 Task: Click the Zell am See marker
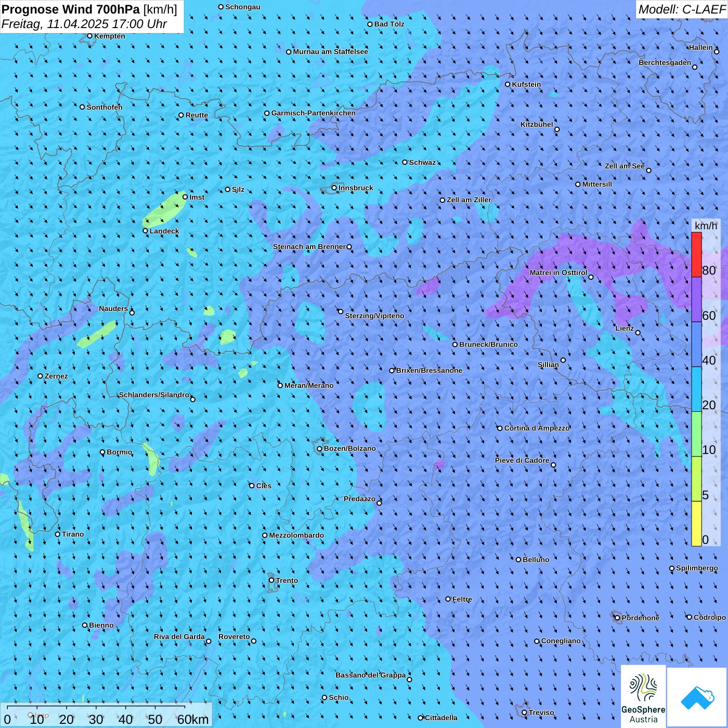coord(648,170)
